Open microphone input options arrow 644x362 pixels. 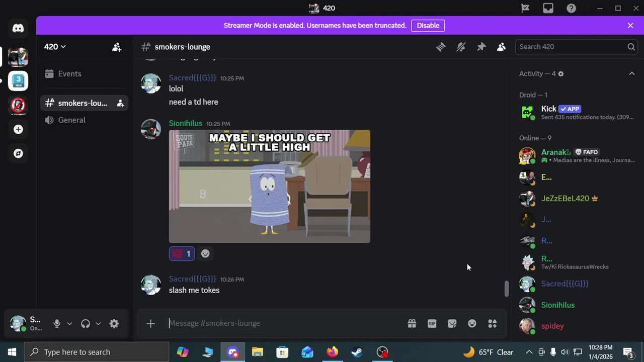(69, 324)
